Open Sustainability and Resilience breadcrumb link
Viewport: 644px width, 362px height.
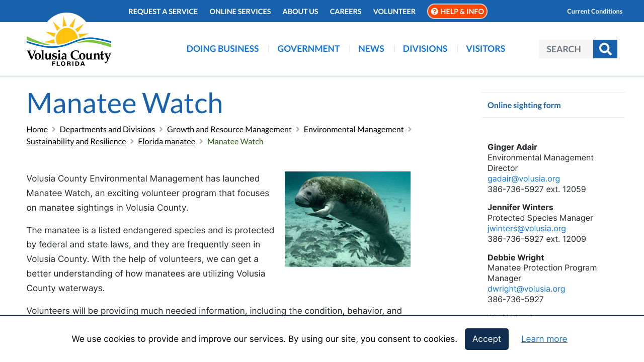click(x=76, y=141)
